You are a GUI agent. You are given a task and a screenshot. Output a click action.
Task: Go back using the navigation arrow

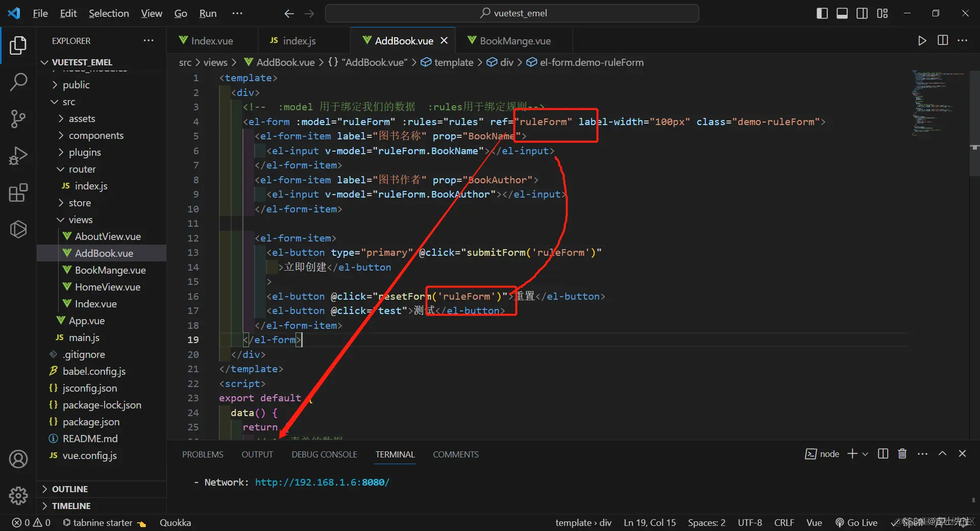[289, 13]
